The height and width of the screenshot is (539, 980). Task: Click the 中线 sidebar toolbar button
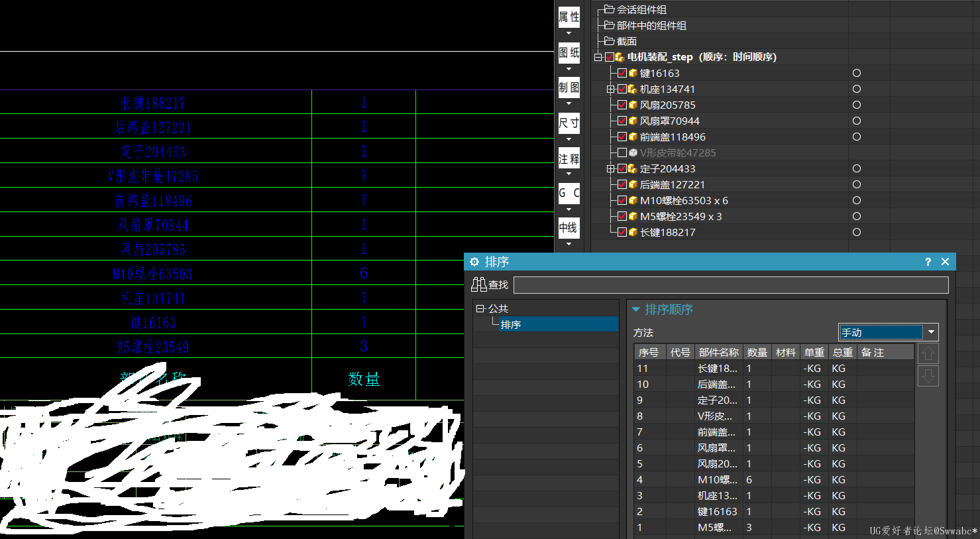(x=569, y=228)
